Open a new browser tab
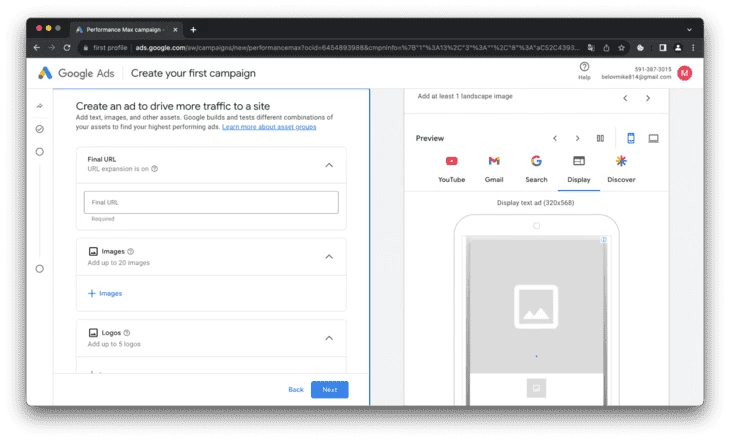 coord(193,29)
